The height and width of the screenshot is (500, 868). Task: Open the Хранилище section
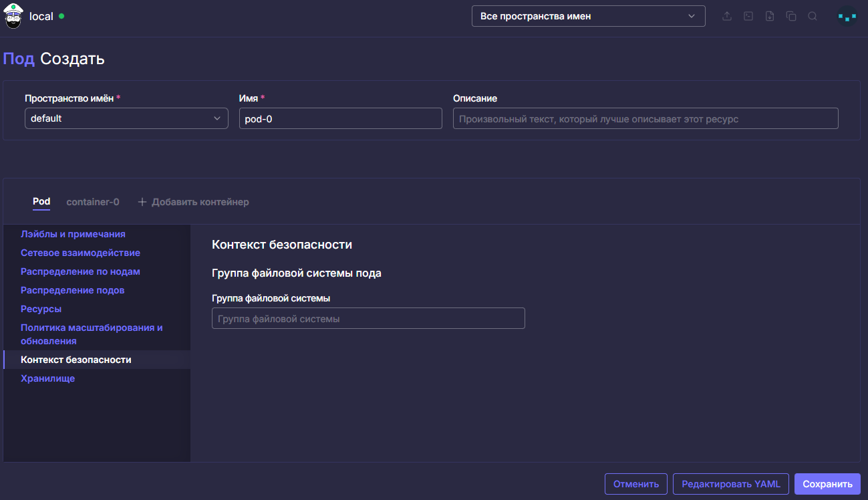[x=48, y=378]
